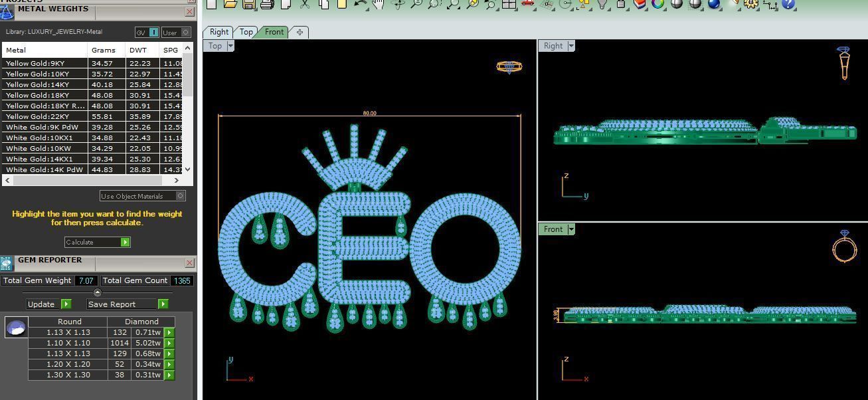The height and width of the screenshot is (400, 868).
Task: Toggle the four-viewport layout icon
Action: click(x=509, y=3)
